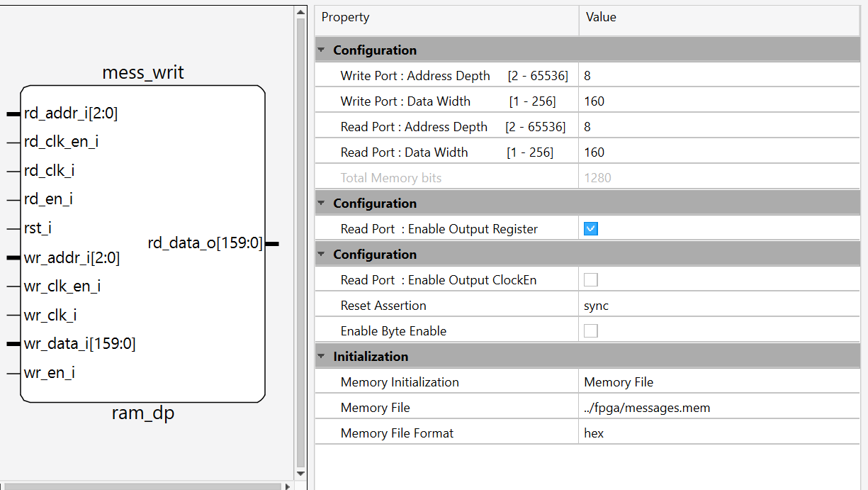Screen dimensions: 868x490
Task: Uncheck Read Port Enable Output Register
Action: pyautogui.click(x=591, y=229)
